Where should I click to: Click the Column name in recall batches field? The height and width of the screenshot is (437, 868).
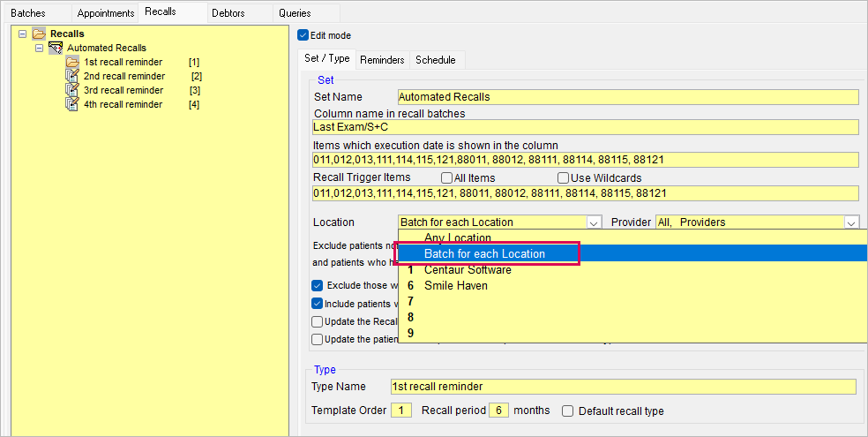click(586, 127)
